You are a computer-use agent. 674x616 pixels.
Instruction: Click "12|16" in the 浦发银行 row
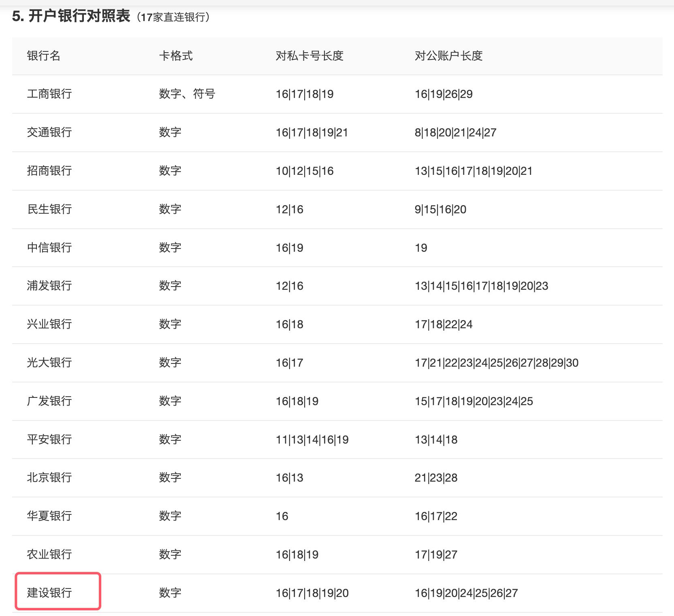[x=290, y=286]
